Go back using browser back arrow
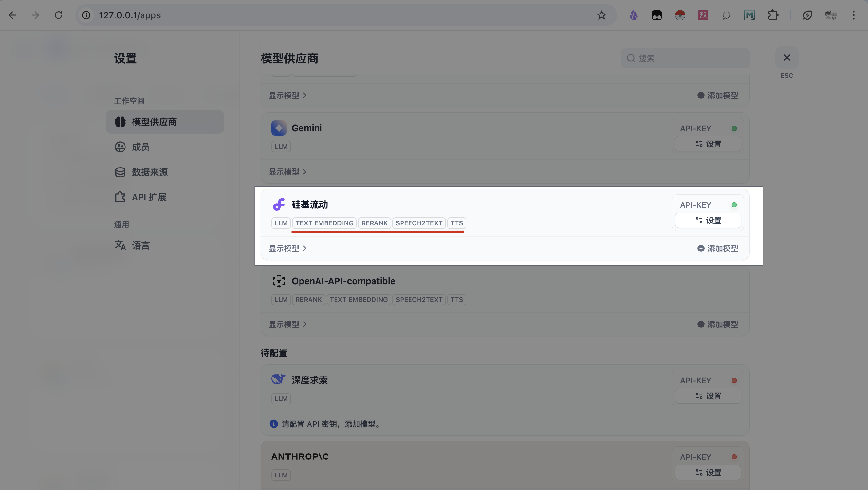The height and width of the screenshot is (490, 868). [x=13, y=15]
